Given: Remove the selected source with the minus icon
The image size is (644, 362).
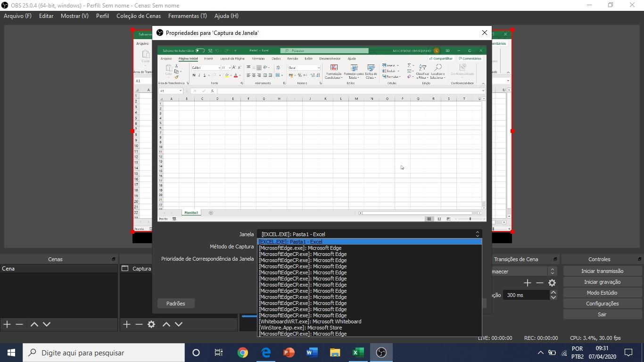Looking at the screenshot, I should [x=139, y=324].
